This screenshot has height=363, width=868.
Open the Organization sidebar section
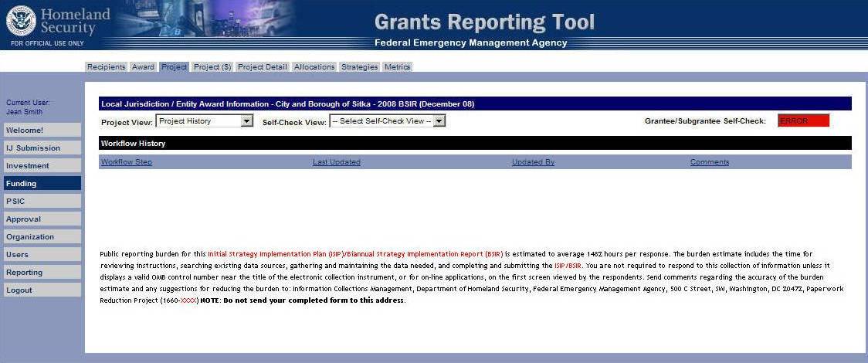tap(42, 236)
